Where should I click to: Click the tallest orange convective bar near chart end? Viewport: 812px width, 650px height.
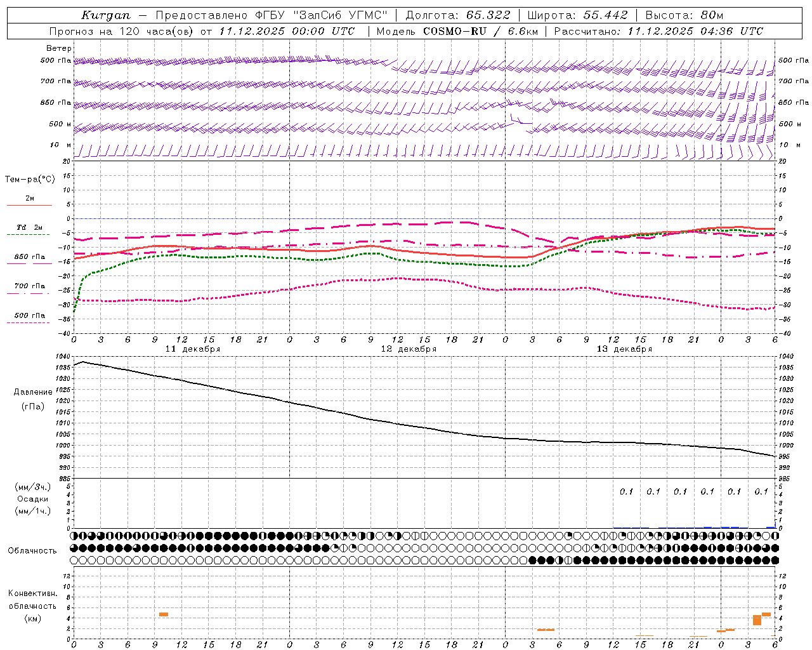pos(757,620)
